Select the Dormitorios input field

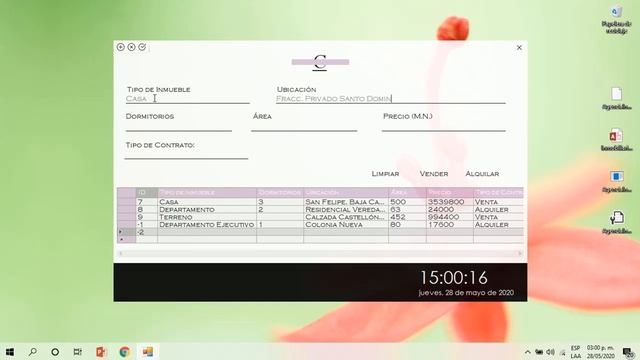coord(179,126)
